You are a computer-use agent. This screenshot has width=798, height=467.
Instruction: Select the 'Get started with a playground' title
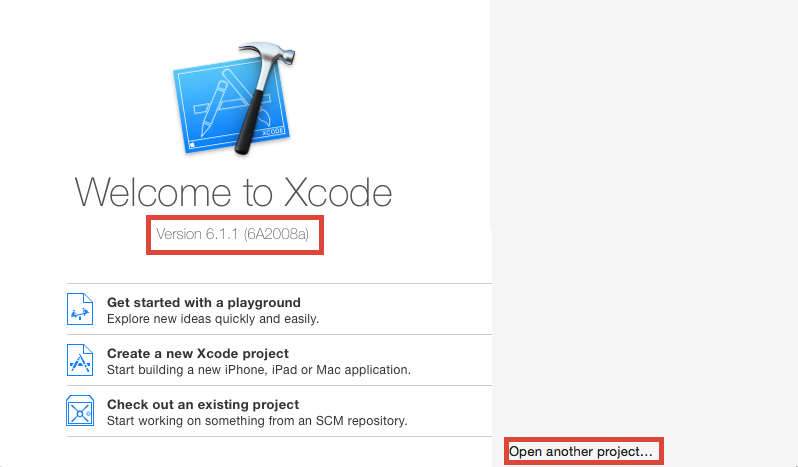[203, 302]
